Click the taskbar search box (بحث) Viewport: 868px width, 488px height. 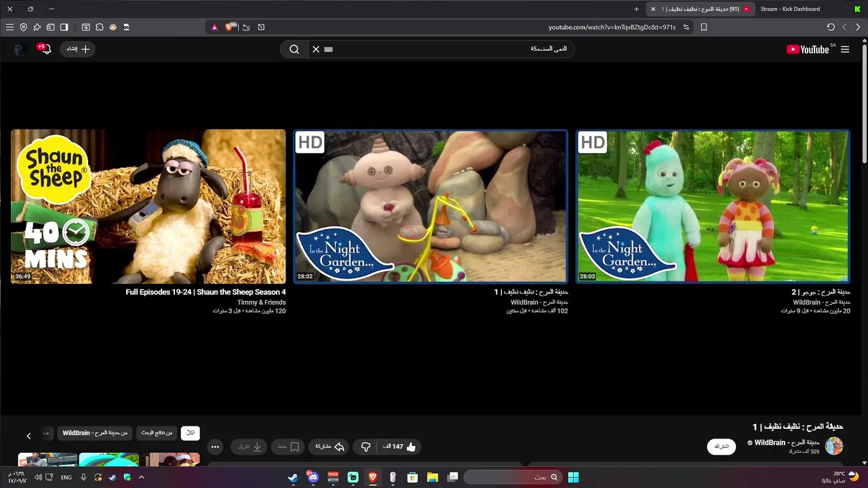pos(513,477)
